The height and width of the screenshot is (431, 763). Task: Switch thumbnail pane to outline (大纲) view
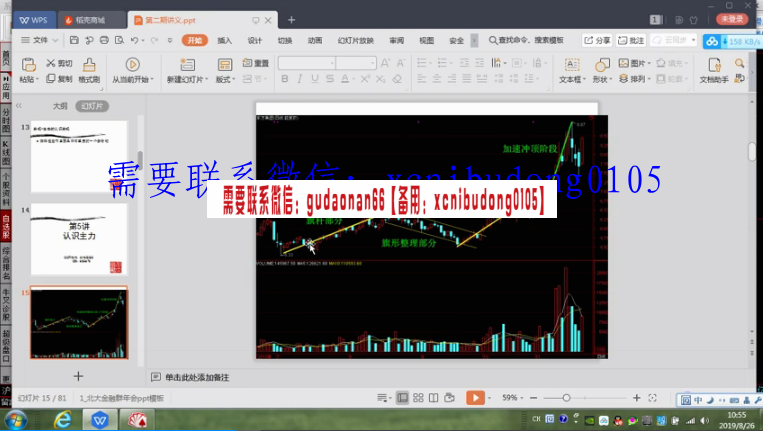[x=60, y=105]
